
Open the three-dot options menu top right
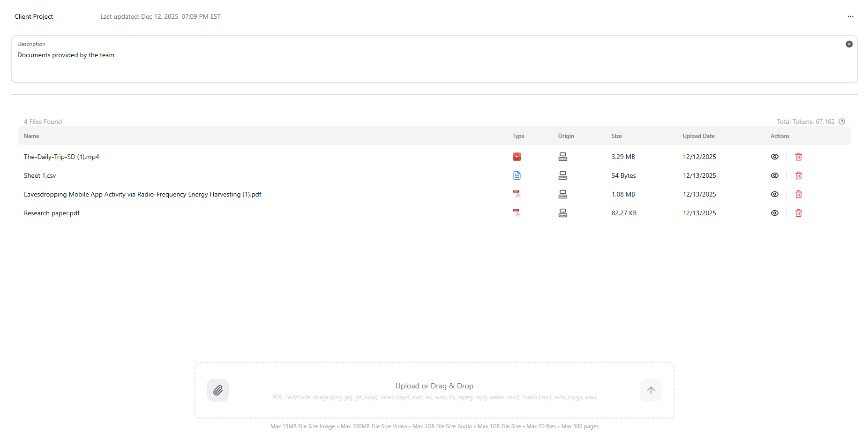click(x=851, y=16)
